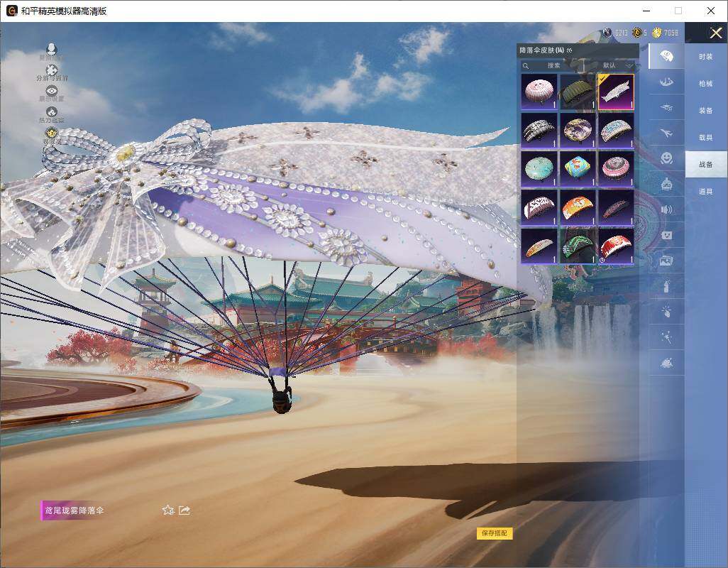
Task: Click the gold running-man currency icon
Action: pos(637,33)
